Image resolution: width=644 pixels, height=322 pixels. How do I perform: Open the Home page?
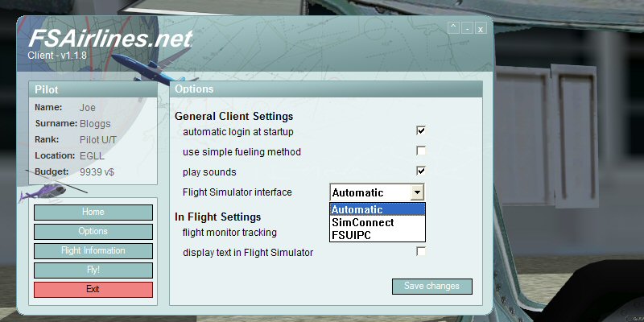pos(93,213)
